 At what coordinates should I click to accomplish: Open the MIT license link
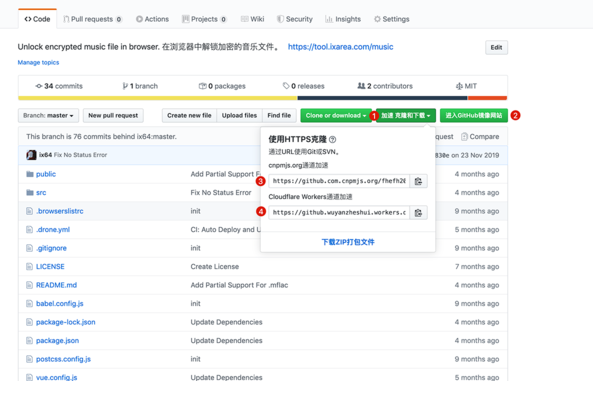coord(466,86)
